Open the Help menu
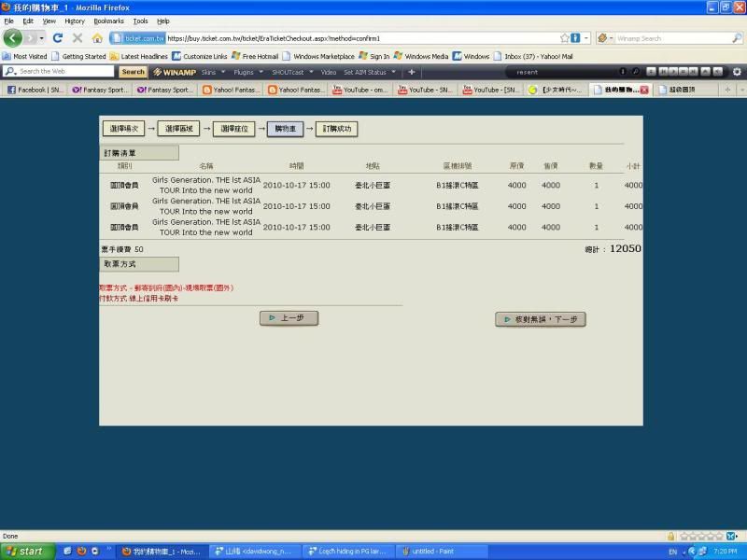This screenshot has height=560, width=747. tap(162, 21)
